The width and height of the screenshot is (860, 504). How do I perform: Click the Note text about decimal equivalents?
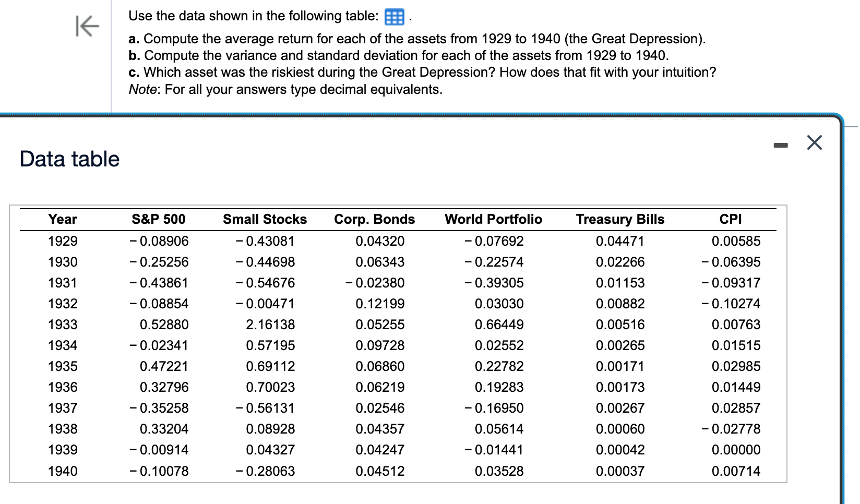[285, 89]
